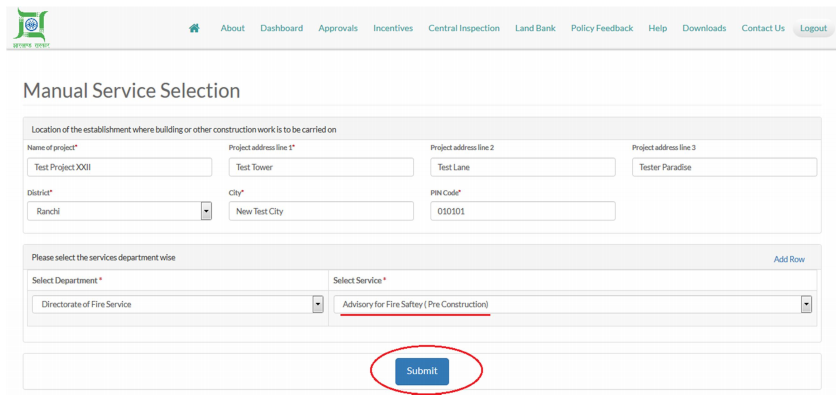Click the Name of project field

coord(119,167)
